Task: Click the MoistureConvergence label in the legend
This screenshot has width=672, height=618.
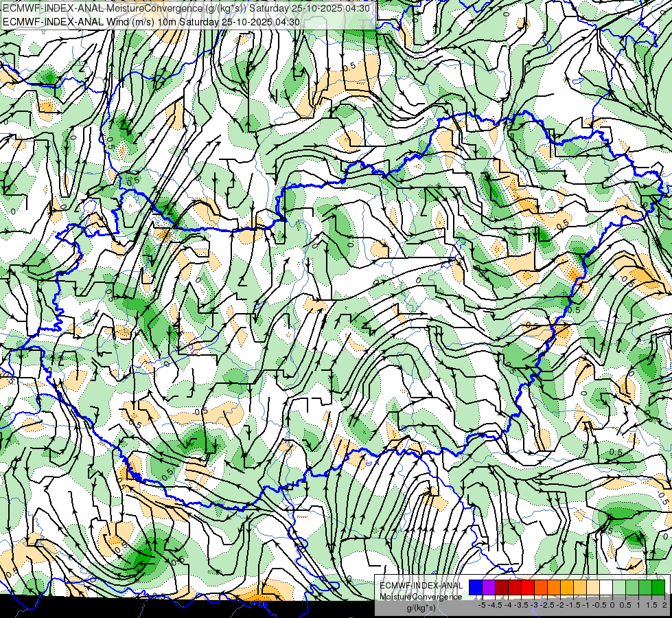Action: click(421, 597)
